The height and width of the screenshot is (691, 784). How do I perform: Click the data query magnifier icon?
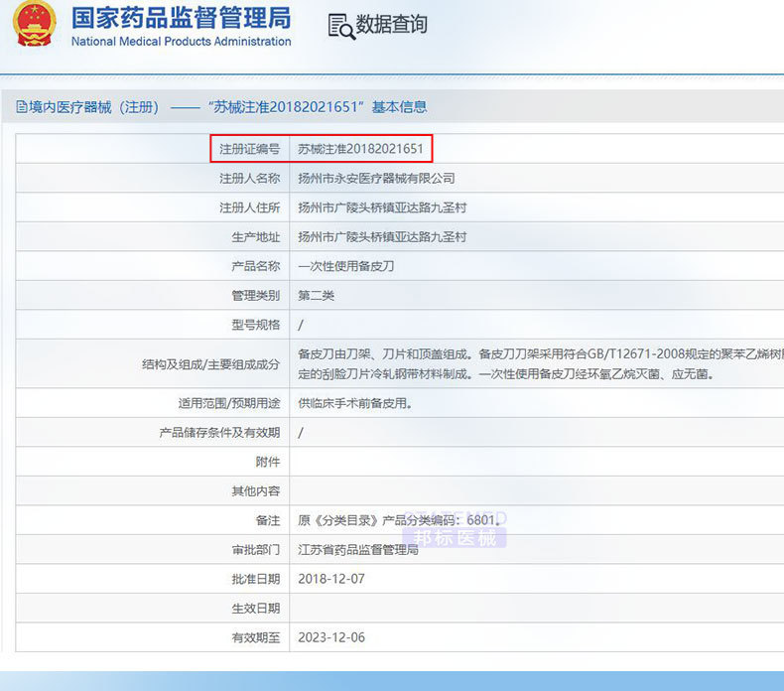click(x=341, y=26)
